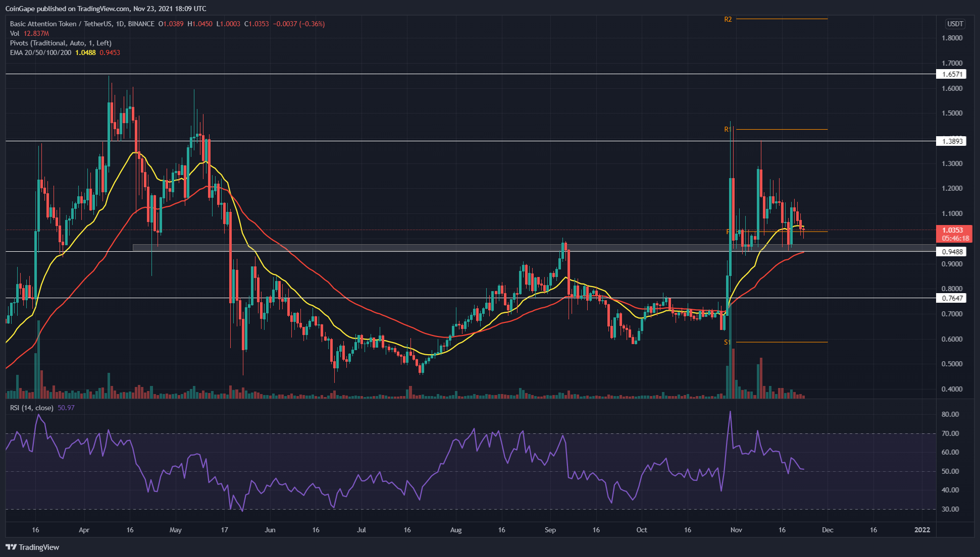Click the Jul date label on time axis

pos(362,530)
